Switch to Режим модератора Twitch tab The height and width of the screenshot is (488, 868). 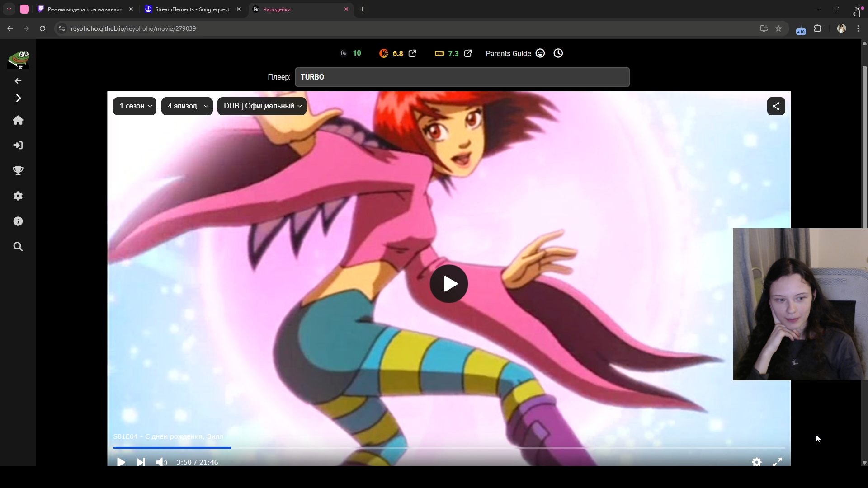85,9
